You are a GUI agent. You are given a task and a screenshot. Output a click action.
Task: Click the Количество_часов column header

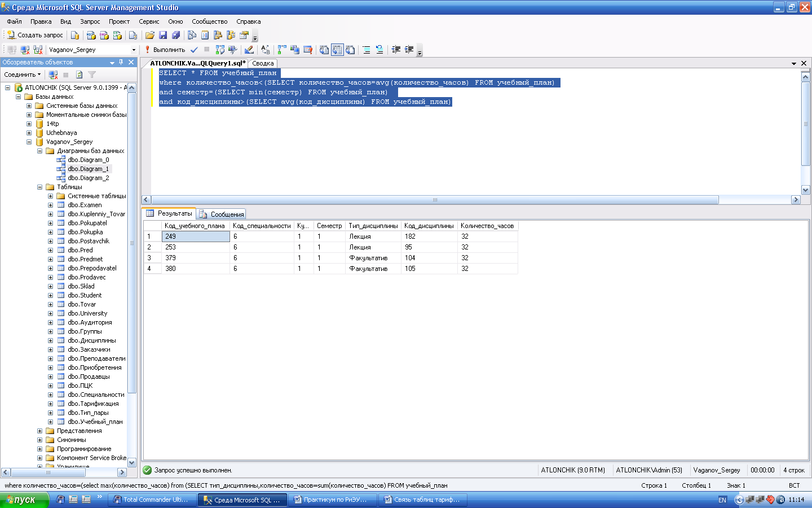(x=487, y=226)
